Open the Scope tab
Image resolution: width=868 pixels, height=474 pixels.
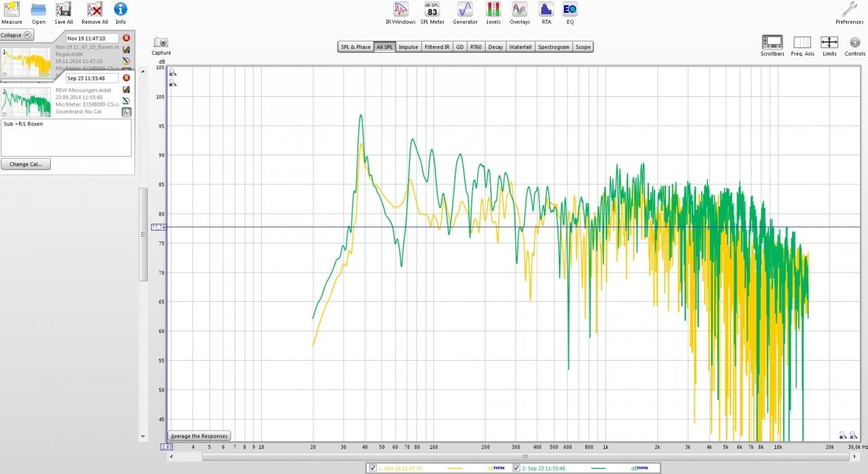(x=583, y=47)
